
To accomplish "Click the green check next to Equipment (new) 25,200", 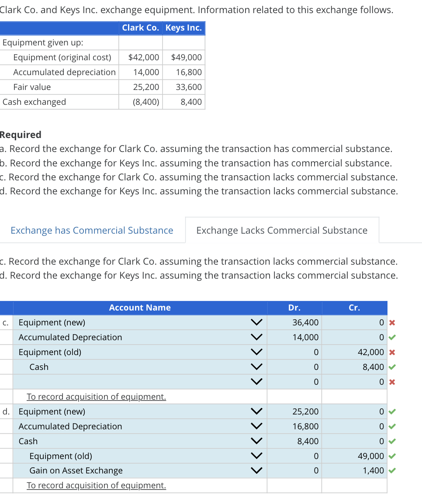I will (392, 411).
